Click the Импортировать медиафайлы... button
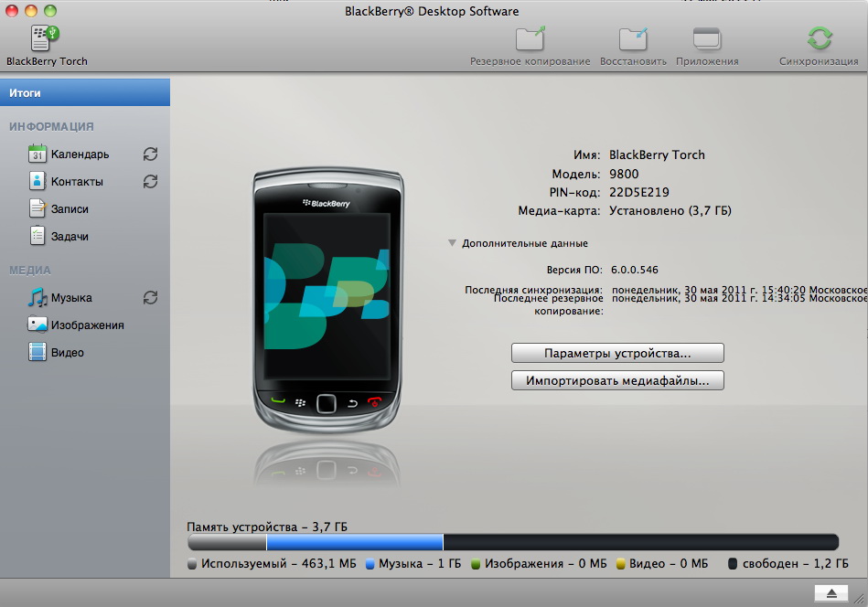The height and width of the screenshot is (607, 868). (x=617, y=380)
